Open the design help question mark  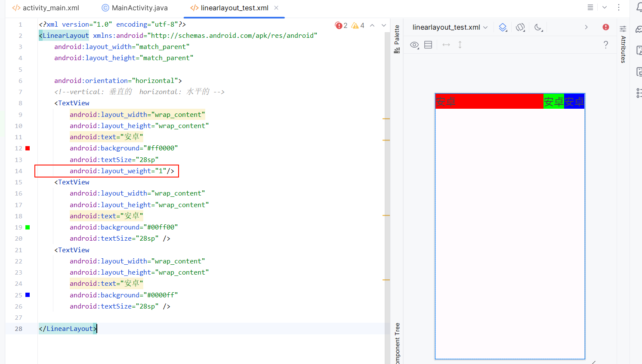point(606,45)
